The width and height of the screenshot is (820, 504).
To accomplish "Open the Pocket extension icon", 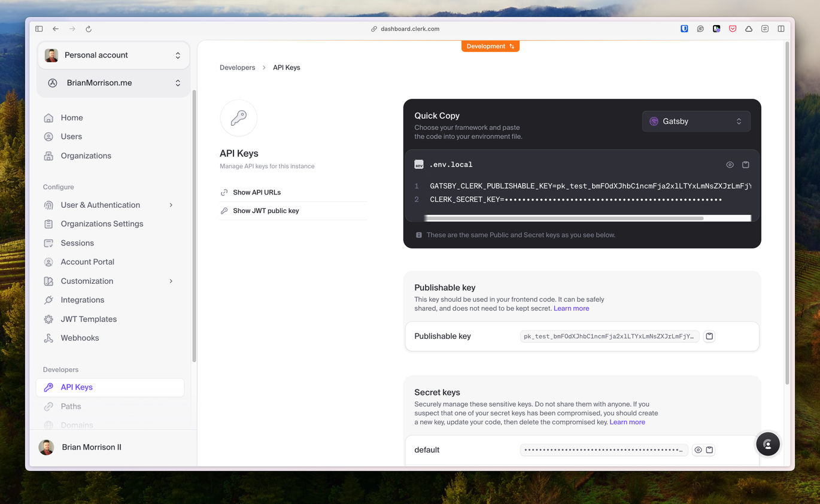I will 733,29.
